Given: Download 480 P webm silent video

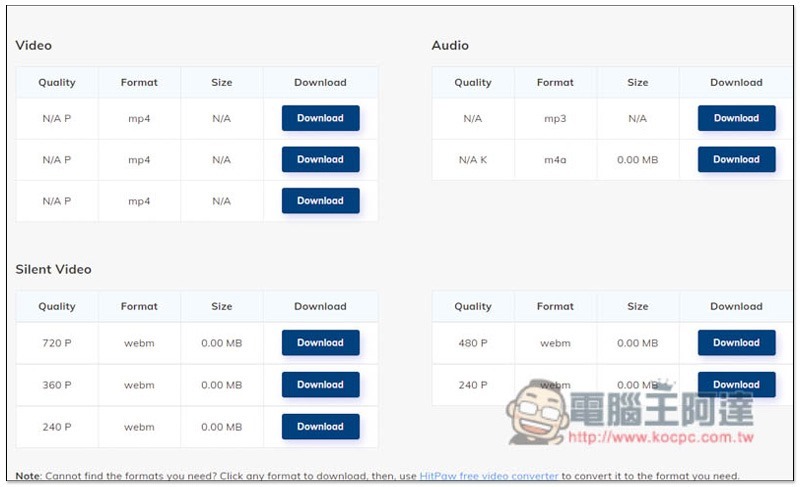Looking at the screenshot, I should coord(736,343).
